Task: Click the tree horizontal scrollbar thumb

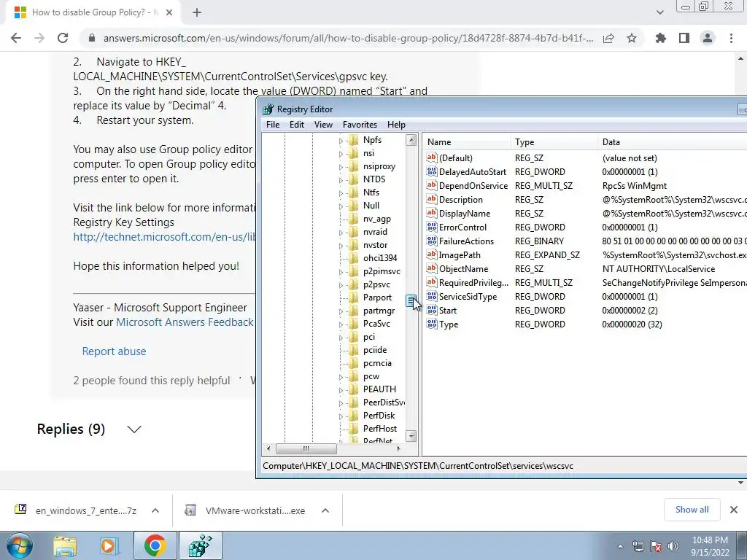Action: pyautogui.click(x=306, y=448)
